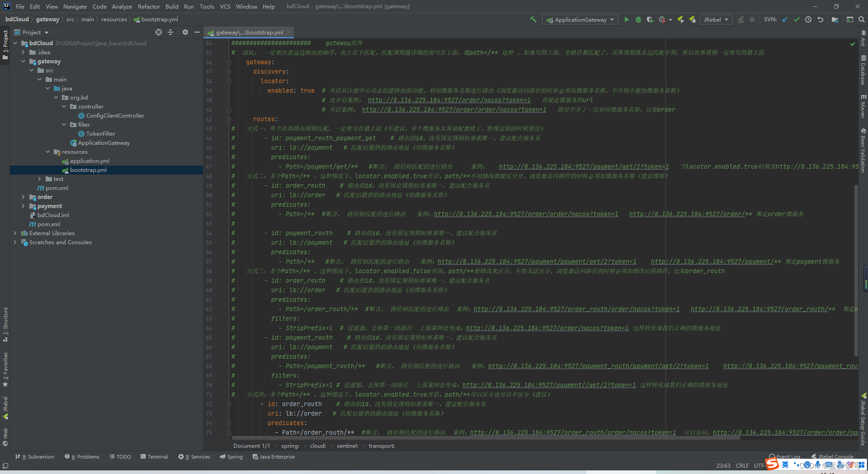Click Search Everywhere magnifier icon

point(862,19)
